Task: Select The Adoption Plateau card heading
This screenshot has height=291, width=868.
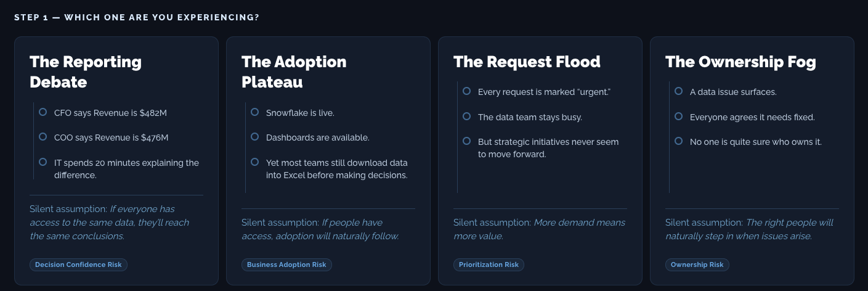Action: [x=294, y=72]
